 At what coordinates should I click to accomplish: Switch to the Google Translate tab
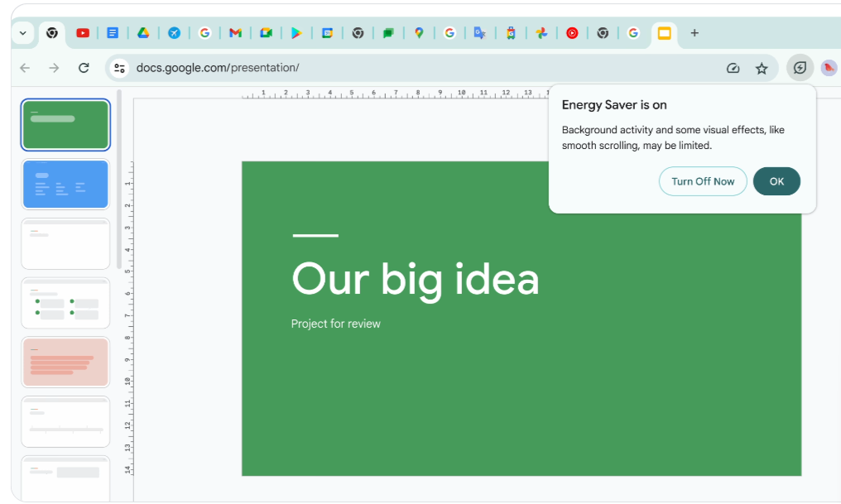[x=479, y=33]
